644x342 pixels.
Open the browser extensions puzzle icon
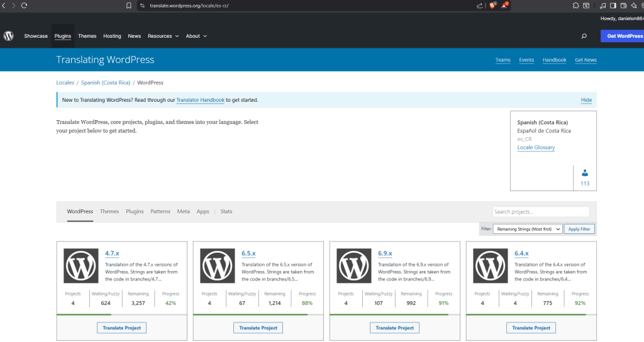[576, 5]
